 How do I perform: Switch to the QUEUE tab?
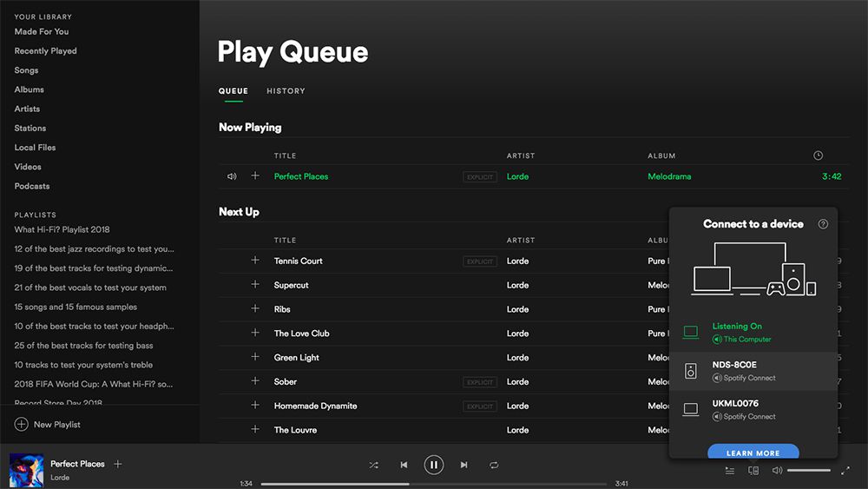click(233, 91)
